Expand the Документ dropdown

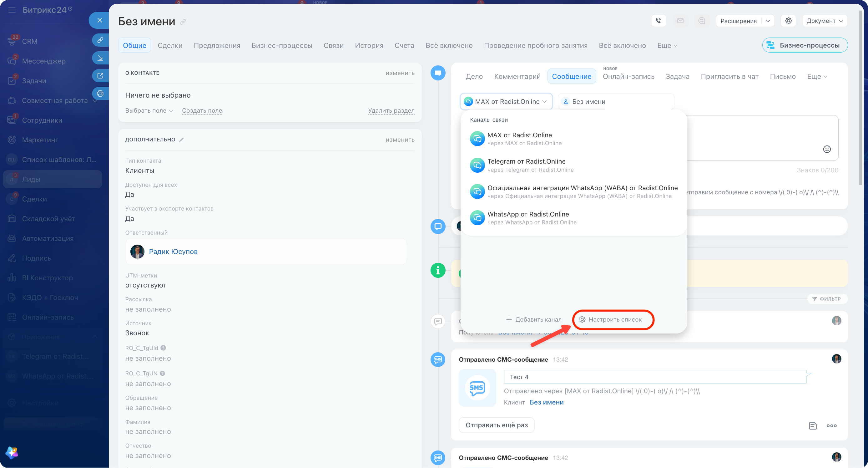point(825,21)
